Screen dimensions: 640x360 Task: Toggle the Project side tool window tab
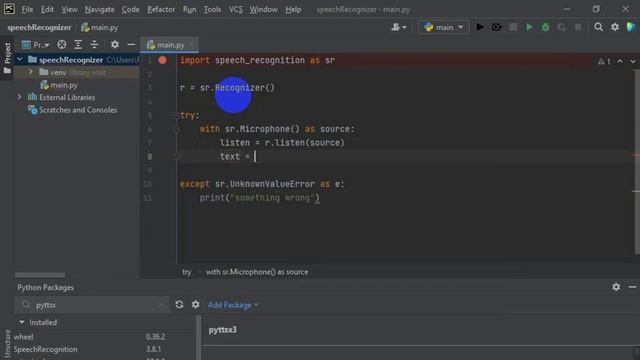[7, 58]
